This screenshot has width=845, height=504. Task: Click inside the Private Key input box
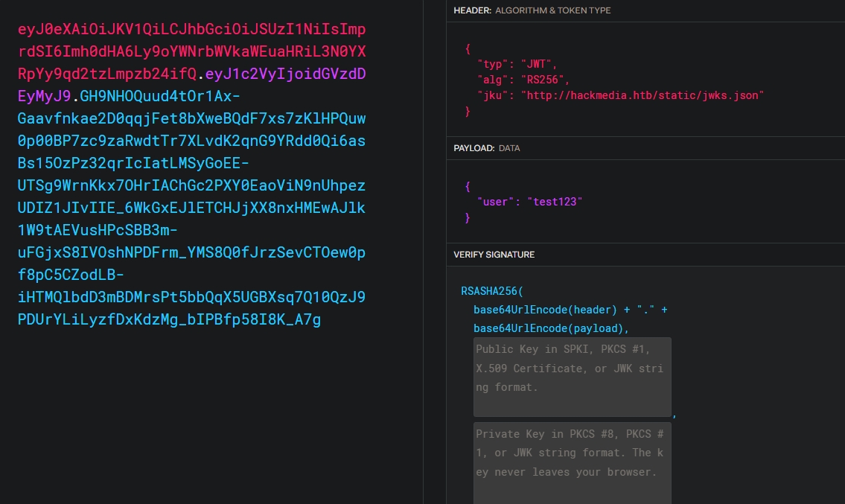pos(572,462)
